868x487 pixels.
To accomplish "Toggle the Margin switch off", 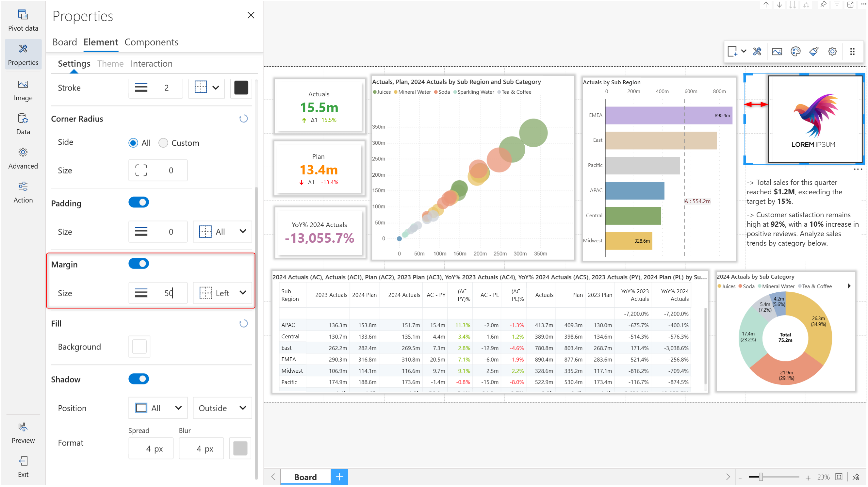I will pos(139,264).
